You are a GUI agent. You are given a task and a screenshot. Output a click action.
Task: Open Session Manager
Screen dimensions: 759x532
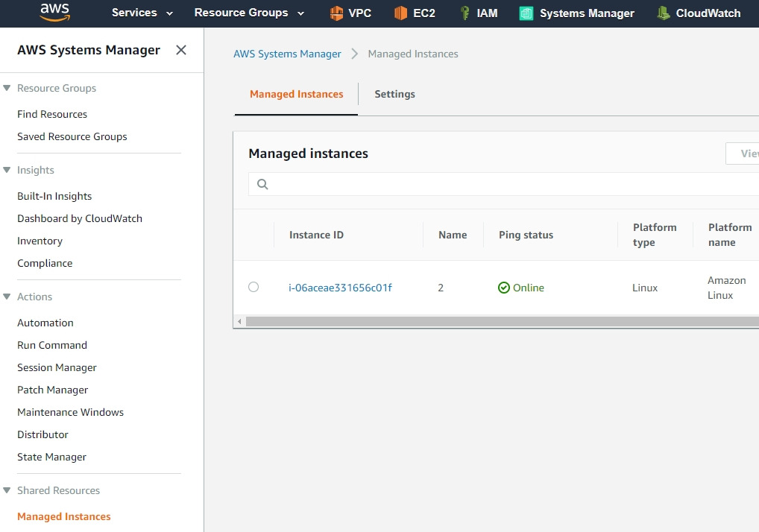point(57,367)
